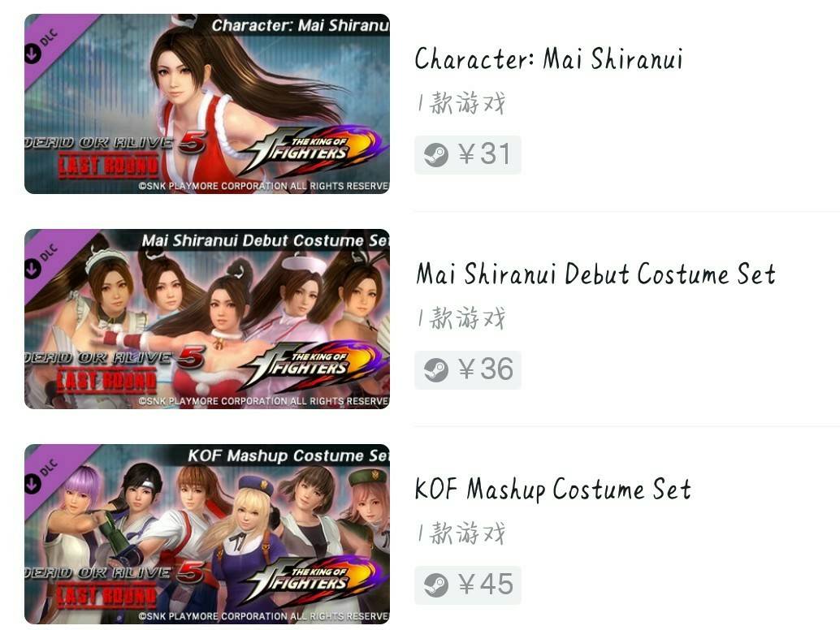Select the KOF Mashup Costume Set title
The height and width of the screenshot is (630, 840).
[x=553, y=490]
